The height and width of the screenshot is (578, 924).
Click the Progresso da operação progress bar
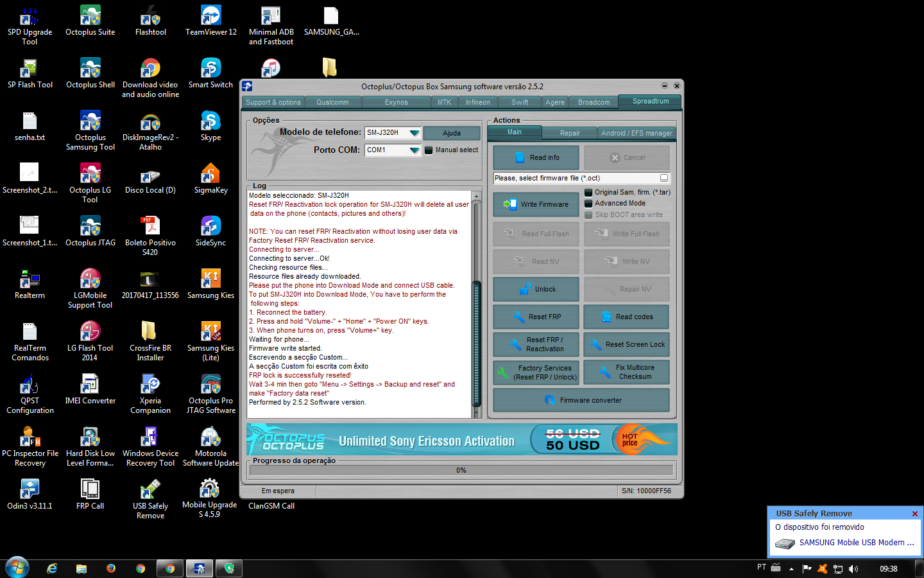461,470
